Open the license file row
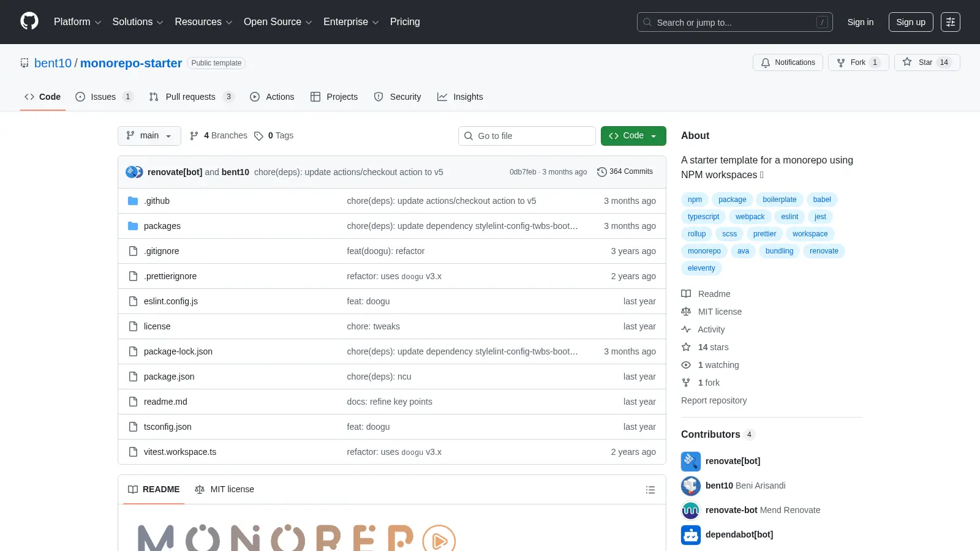This screenshot has width=980, height=551. (x=392, y=326)
